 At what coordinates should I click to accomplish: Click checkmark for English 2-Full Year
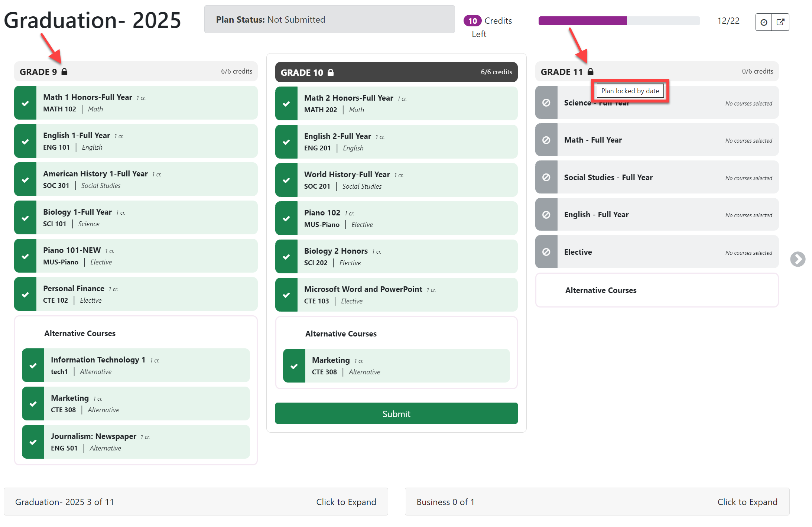click(286, 142)
